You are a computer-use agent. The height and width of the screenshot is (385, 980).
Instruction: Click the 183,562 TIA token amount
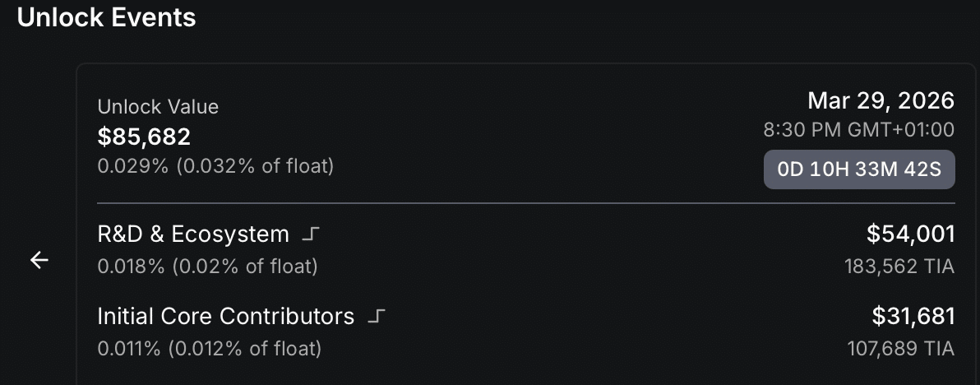(x=899, y=267)
